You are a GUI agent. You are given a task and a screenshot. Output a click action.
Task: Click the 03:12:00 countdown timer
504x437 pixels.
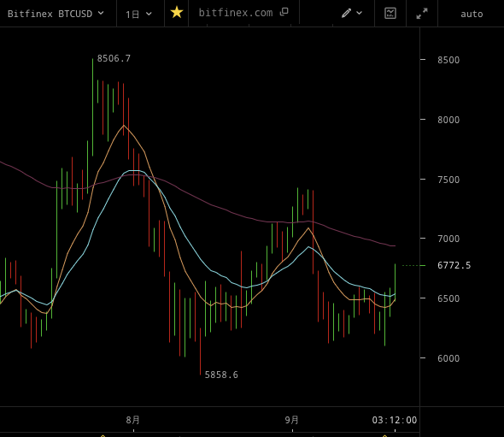[395, 420]
